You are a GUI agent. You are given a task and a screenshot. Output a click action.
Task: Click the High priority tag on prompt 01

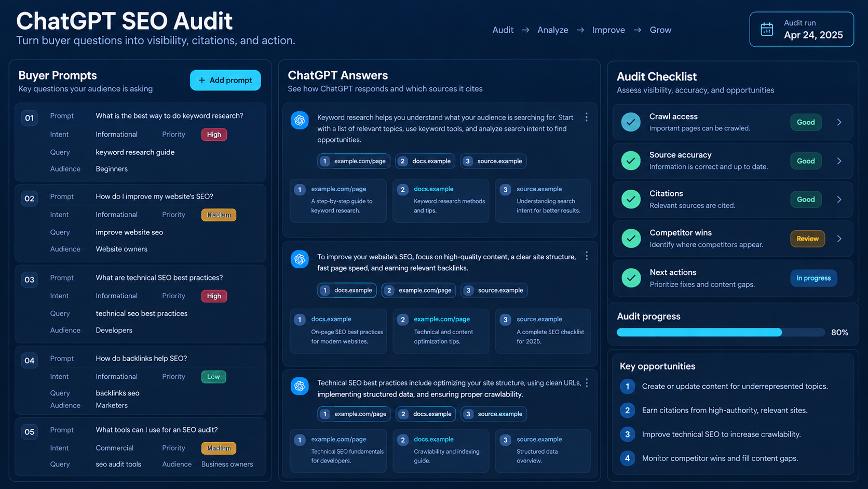click(x=214, y=135)
